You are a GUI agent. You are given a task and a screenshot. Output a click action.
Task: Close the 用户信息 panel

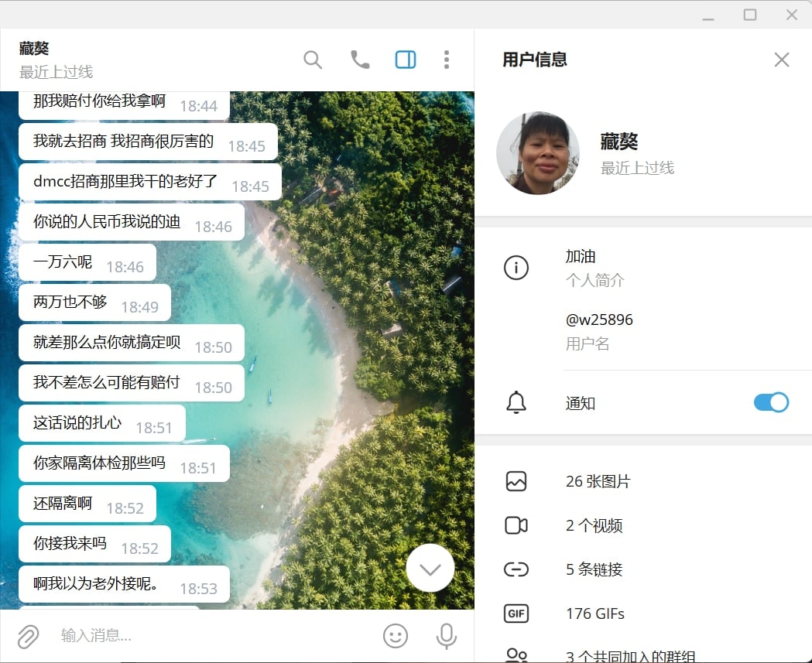(782, 60)
